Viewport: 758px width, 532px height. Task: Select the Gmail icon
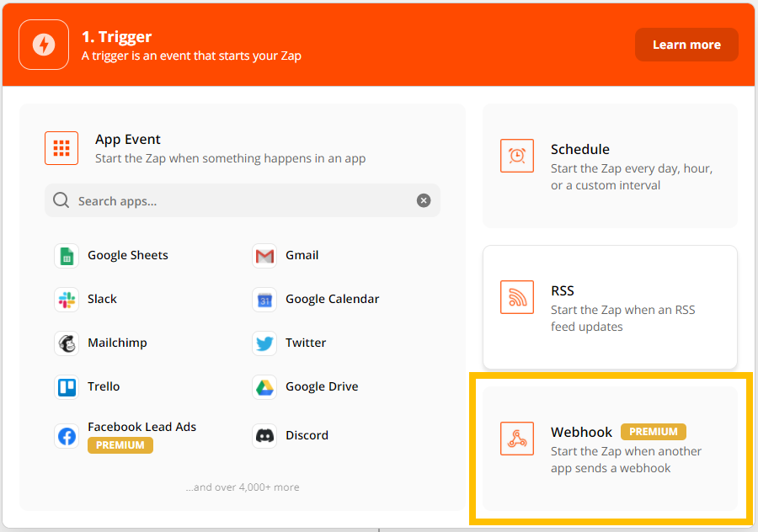coord(264,256)
